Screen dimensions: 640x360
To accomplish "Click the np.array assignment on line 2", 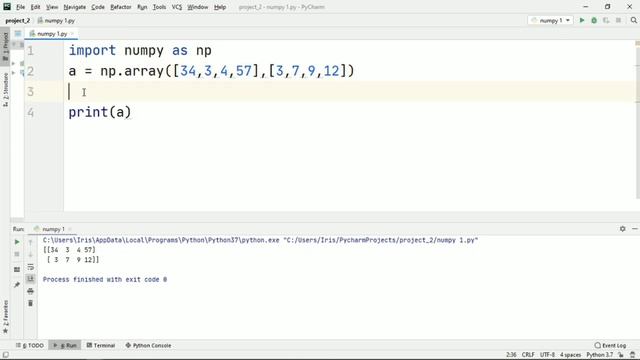I will (211, 71).
